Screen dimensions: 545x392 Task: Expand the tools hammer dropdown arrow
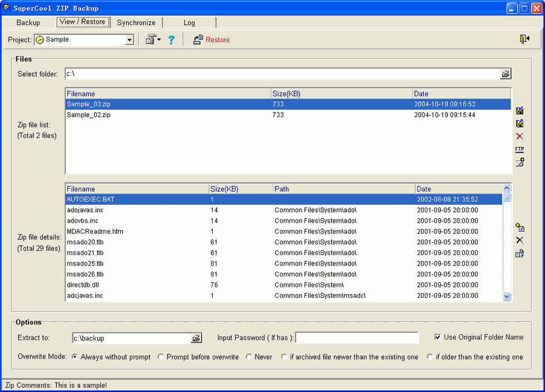[x=159, y=40]
